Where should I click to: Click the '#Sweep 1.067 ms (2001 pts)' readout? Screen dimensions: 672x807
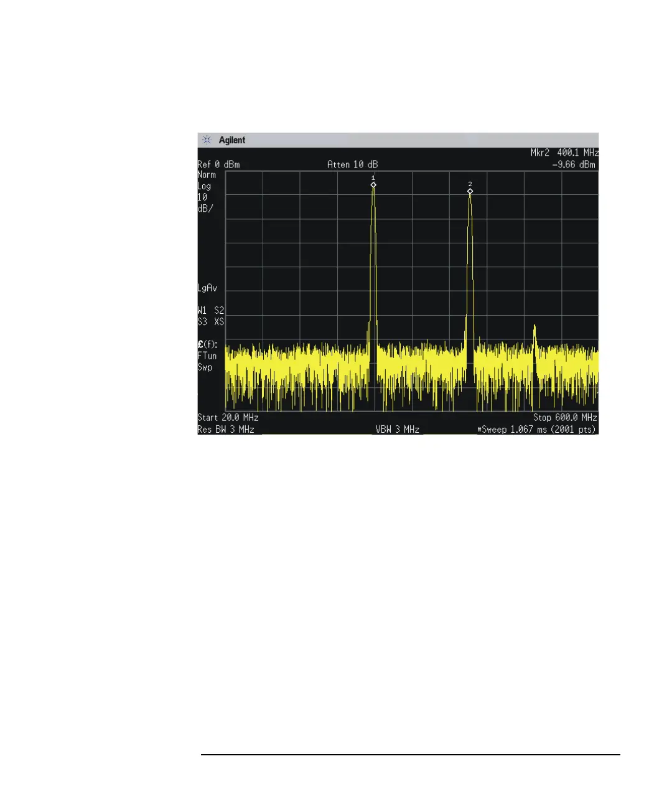536,430
